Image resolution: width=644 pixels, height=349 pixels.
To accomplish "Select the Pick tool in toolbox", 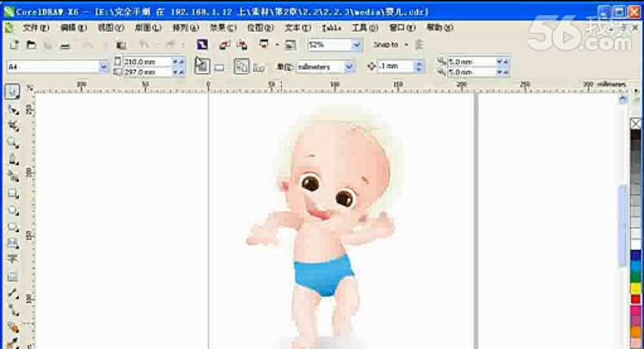I will point(12,92).
